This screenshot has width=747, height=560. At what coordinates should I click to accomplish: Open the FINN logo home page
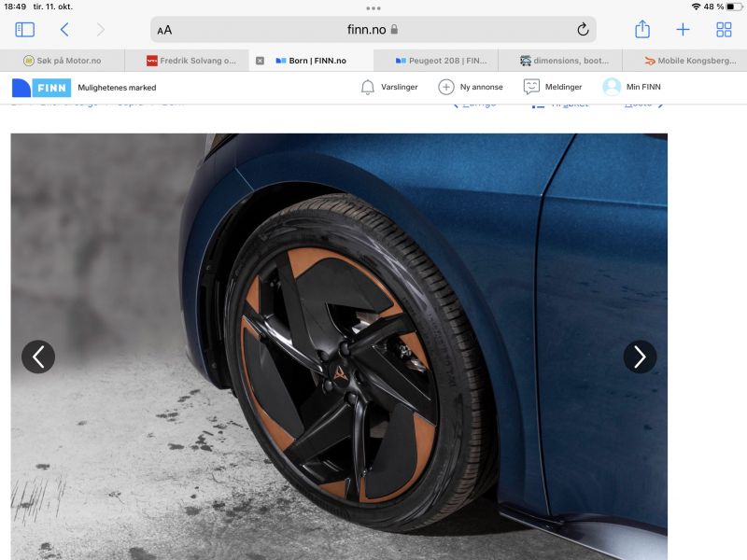tap(41, 88)
